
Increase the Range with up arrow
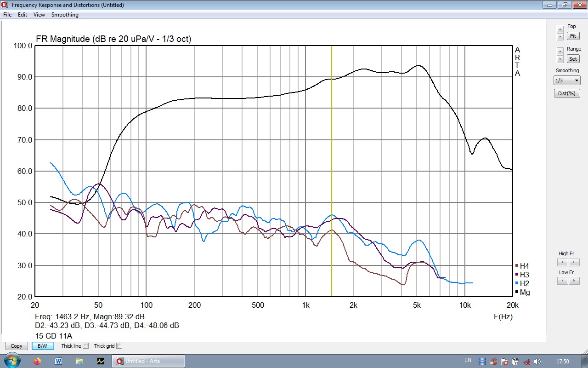(x=560, y=51)
